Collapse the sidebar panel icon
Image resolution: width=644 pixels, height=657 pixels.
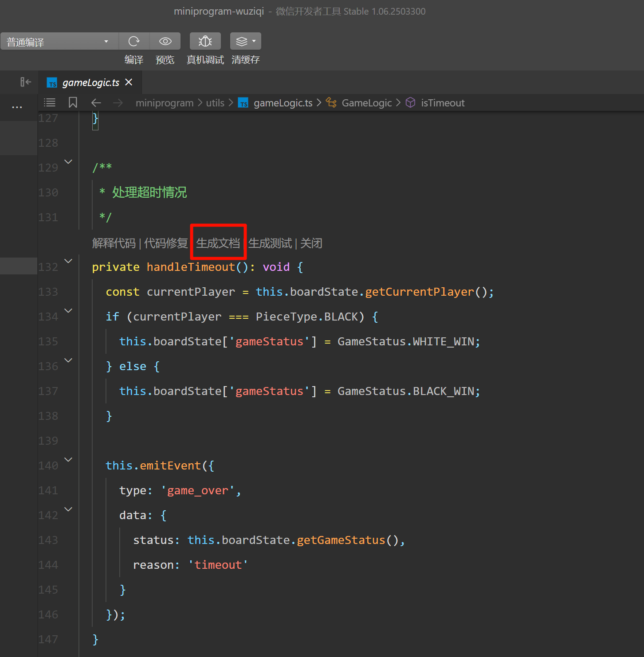coord(26,82)
